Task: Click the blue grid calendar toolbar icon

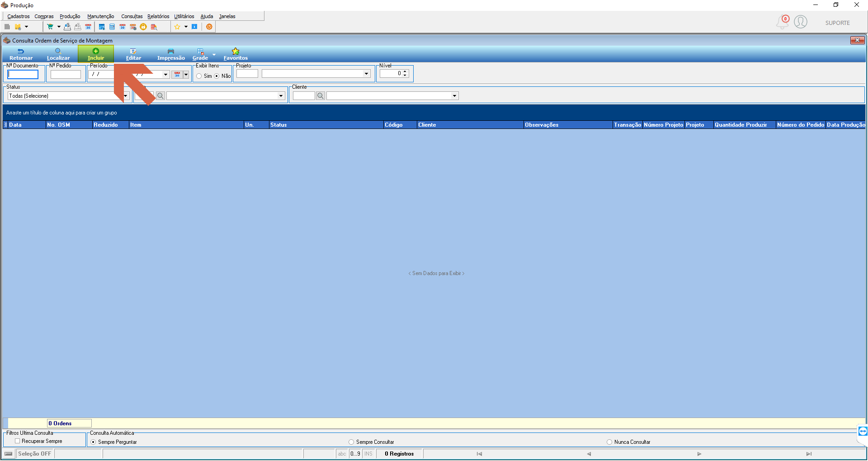Action: [102, 27]
